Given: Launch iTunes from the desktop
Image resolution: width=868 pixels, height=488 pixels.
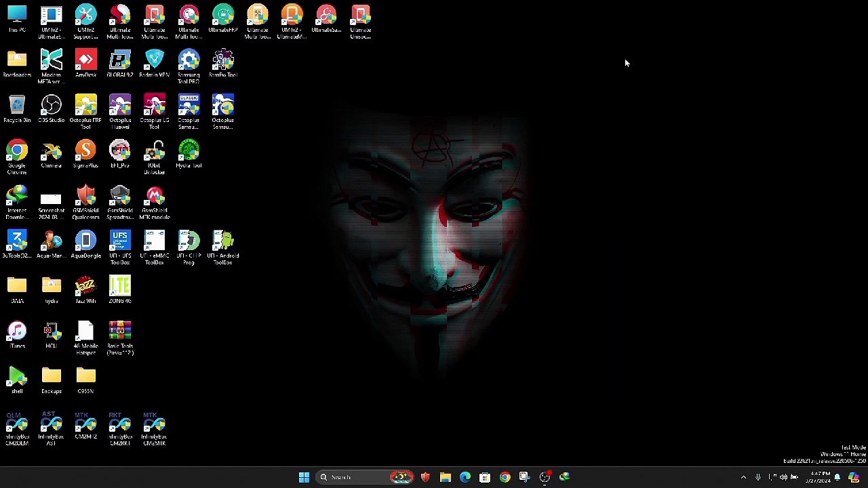Looking at the screenshot, I should [x=17, y=335].
